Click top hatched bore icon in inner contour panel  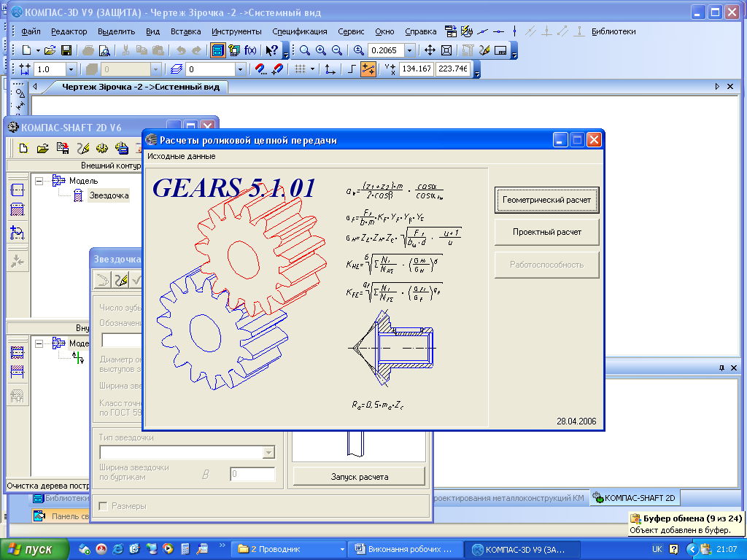point(18,352)
